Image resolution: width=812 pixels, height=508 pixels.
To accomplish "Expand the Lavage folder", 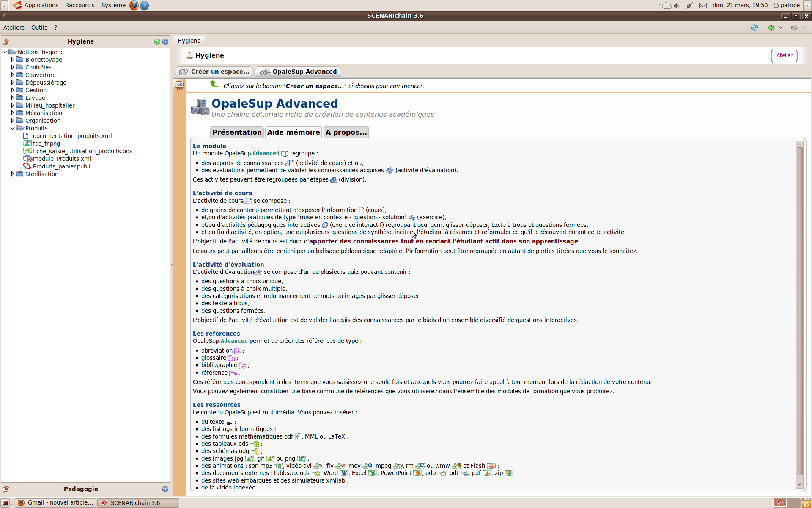I will point(13,98).
